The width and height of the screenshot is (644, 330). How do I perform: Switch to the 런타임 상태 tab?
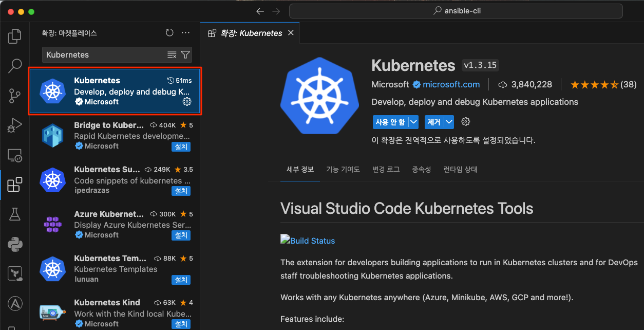(x=460, y=169)
